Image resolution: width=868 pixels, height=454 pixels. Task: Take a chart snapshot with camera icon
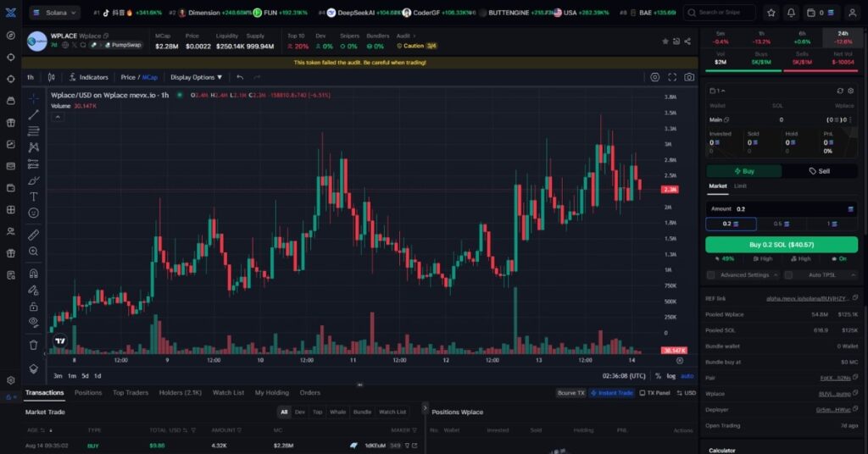click(x=689, y=77)
